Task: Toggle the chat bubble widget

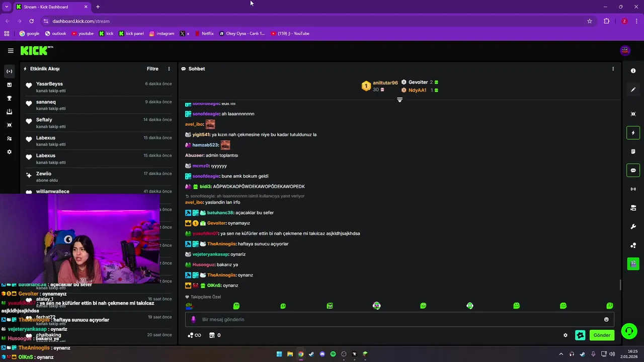Action: [633, 170]
